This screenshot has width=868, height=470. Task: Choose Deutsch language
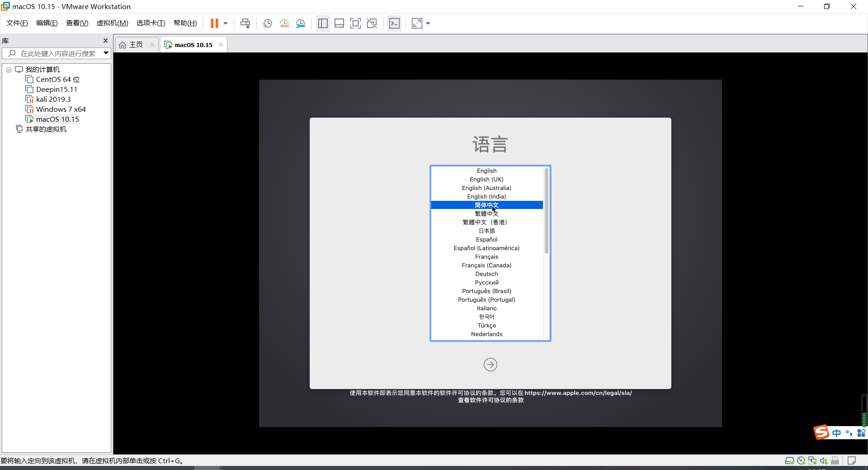[x=486, y=274]
